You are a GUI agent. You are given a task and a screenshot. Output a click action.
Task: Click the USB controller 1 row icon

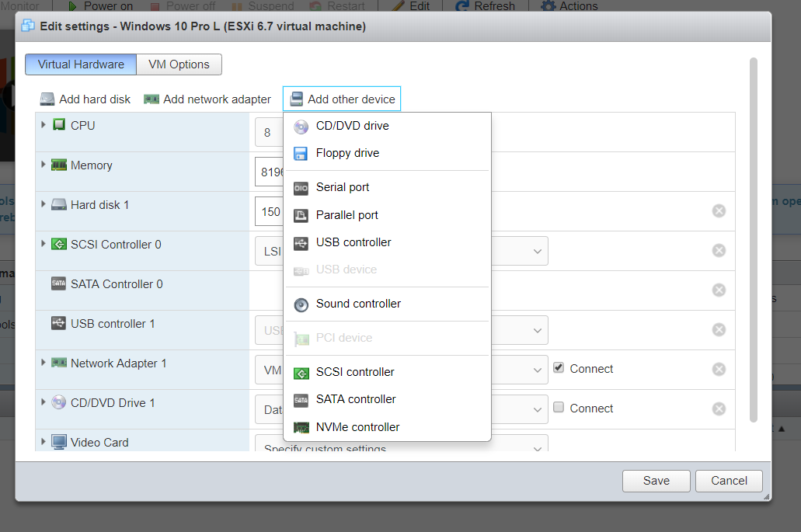59,323
